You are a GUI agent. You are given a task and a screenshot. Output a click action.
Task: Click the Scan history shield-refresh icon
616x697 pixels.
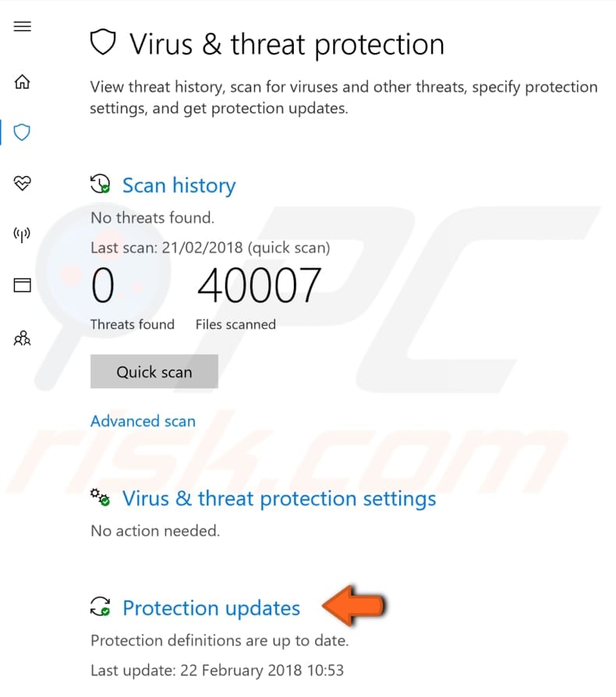[100, 184]
